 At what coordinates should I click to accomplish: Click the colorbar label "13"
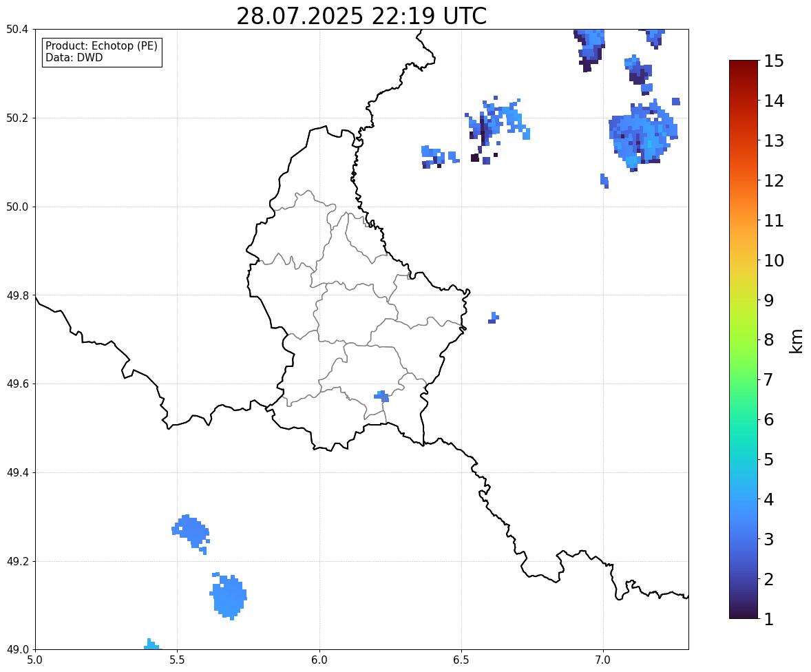(774, 140)
